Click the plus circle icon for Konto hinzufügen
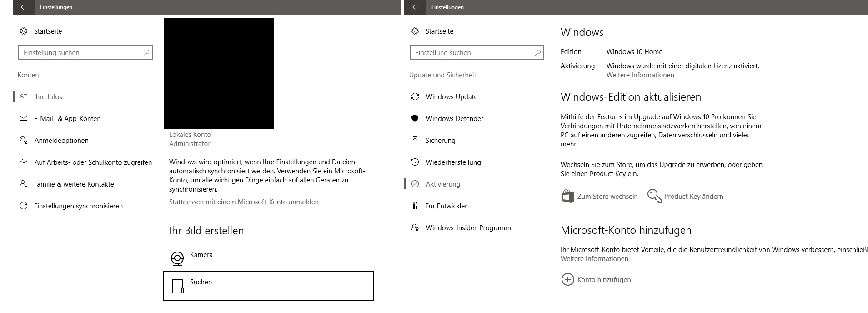868x313 pixels. 568,279
